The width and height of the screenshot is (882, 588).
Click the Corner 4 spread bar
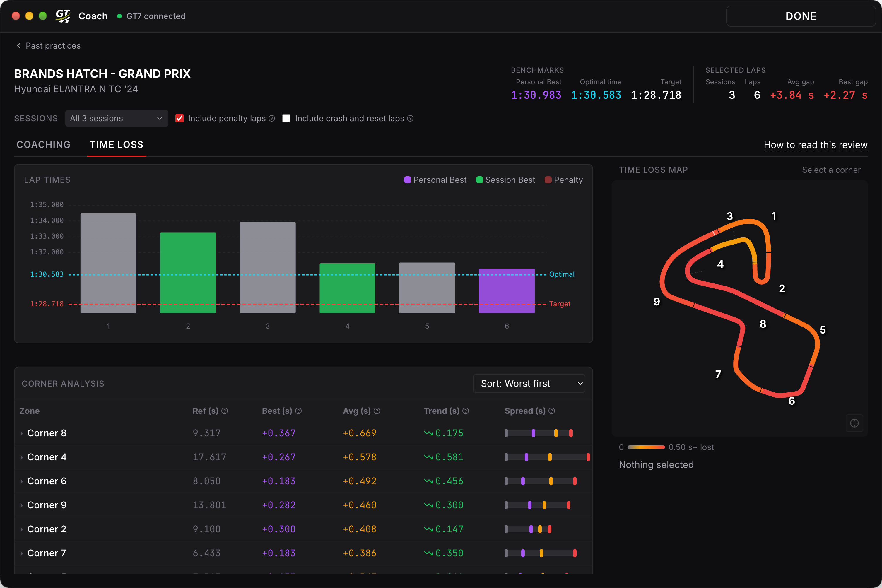[x=547, y=457]
